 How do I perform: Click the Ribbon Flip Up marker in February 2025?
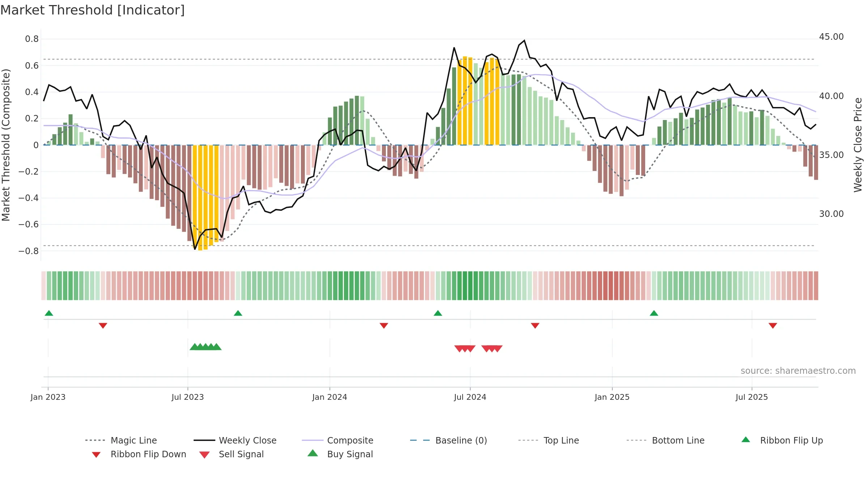coord(654,313)
